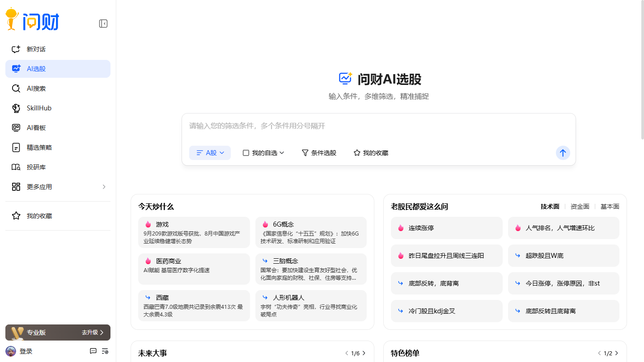Select the 连续涨停 suggested query
This screenshot has width=644, height=362.
tap(447, 228)
